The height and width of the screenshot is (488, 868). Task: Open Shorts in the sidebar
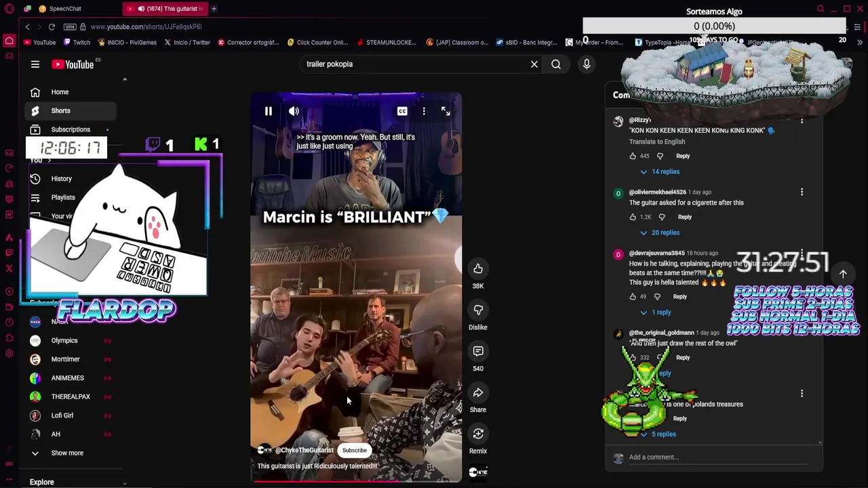point(71,110)
